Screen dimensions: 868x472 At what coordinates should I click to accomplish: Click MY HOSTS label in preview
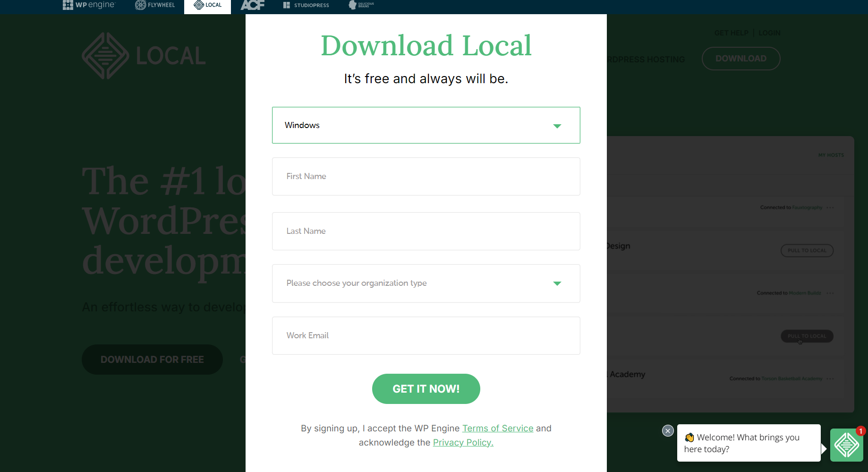(x=831, y=155)
